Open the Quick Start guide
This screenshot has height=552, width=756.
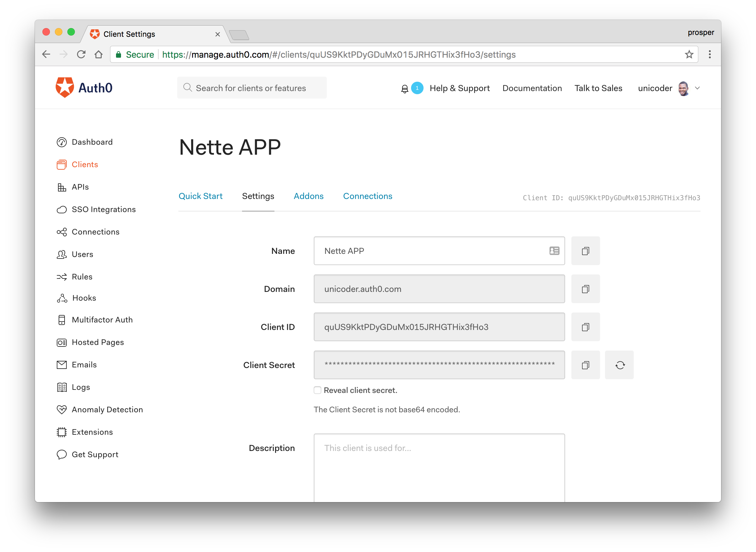point(201,196)
